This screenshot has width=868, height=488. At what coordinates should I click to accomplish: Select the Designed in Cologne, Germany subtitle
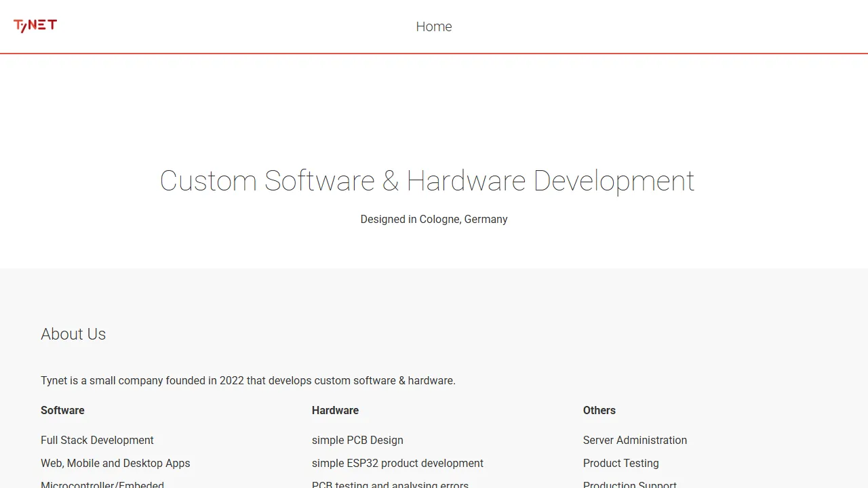pos(434,219)
